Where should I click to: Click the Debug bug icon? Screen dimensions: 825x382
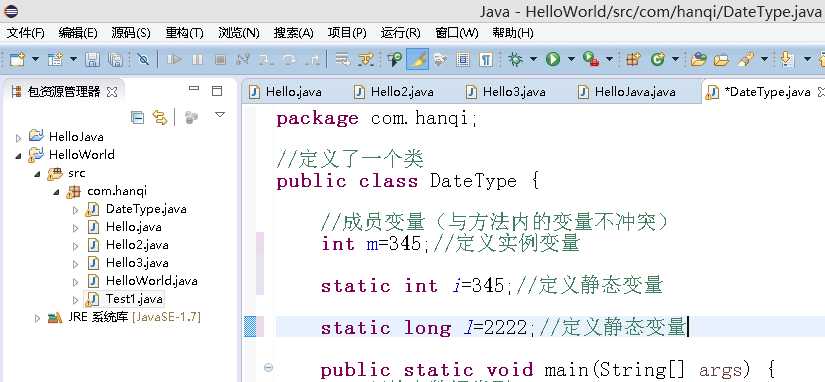[516, 59]
